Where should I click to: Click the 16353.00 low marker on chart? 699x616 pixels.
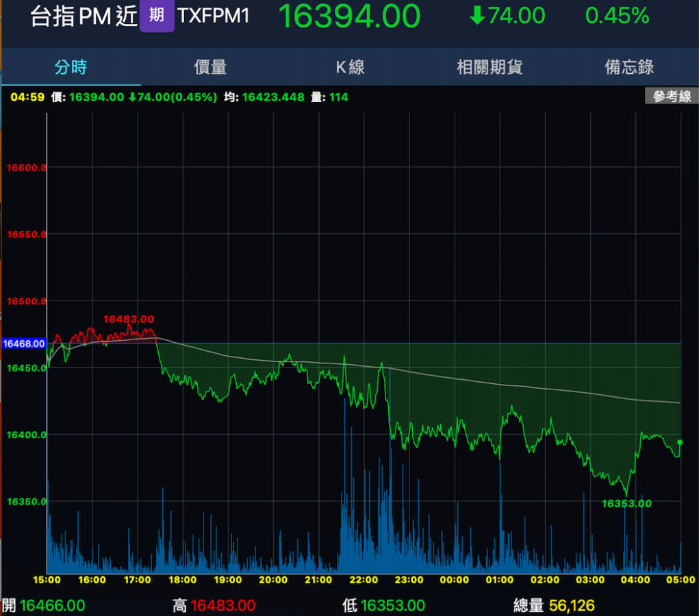pos(626,504)
